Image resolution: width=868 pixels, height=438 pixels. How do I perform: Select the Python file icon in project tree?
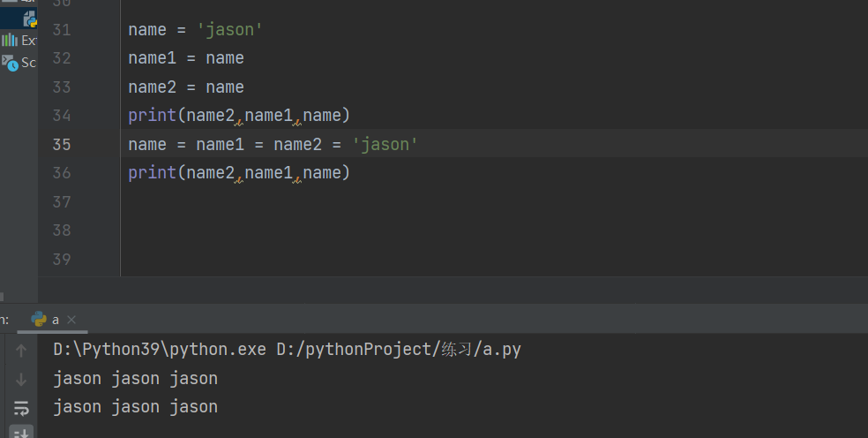[29, 18]
